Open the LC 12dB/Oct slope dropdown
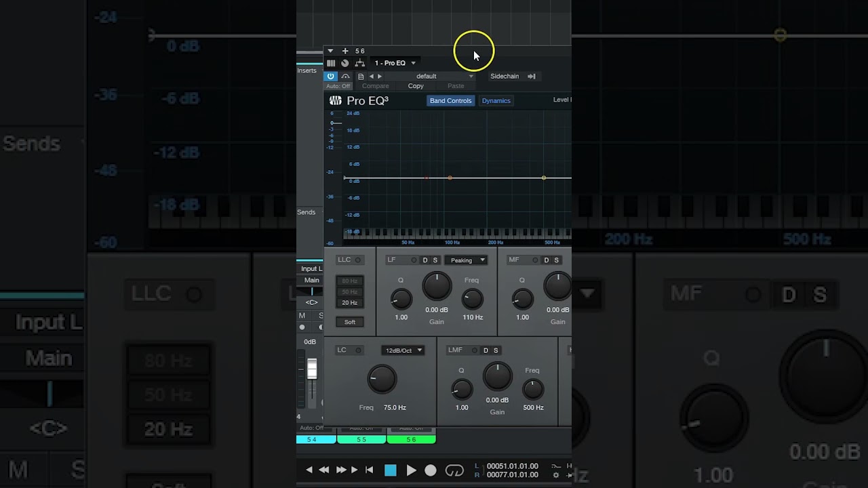This screenshot has height=488, width=868. [403, 350]
